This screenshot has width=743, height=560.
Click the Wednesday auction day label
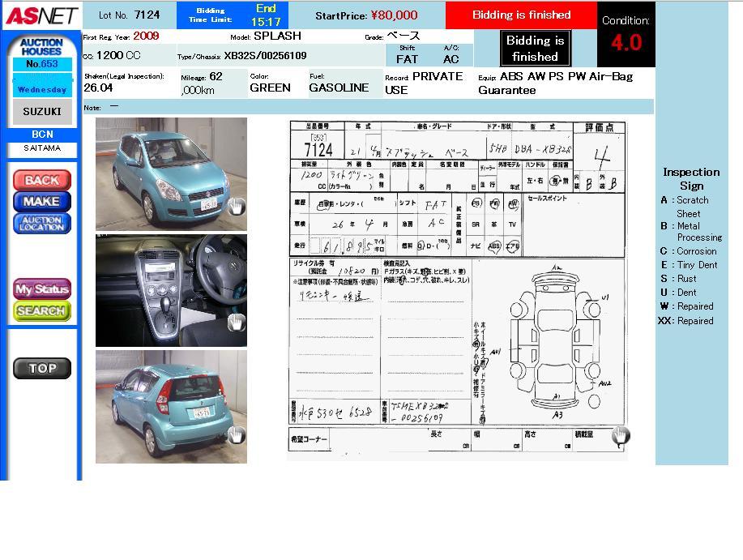click(41, 89)
